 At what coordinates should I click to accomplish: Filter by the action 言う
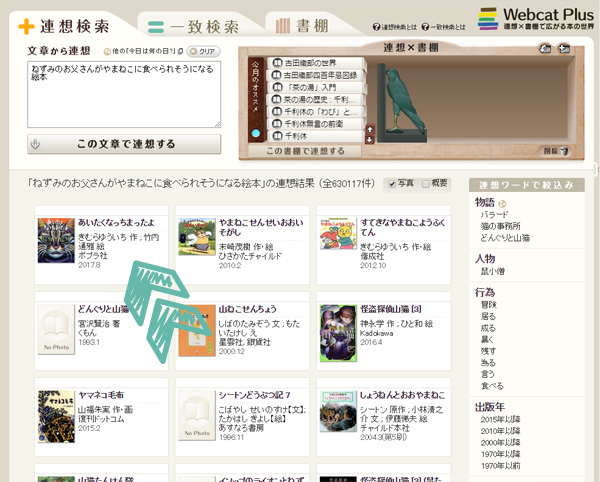coord(488,374)
